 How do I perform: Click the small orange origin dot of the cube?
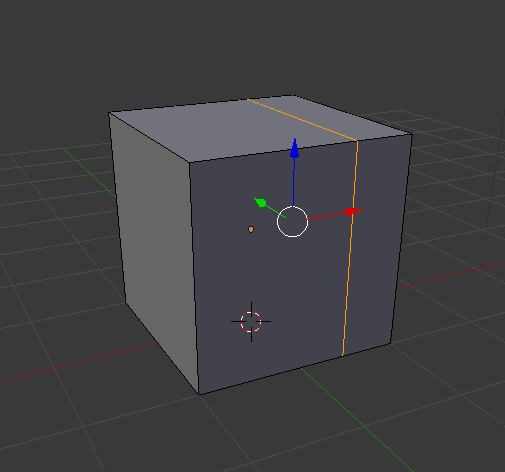(251, 229)
